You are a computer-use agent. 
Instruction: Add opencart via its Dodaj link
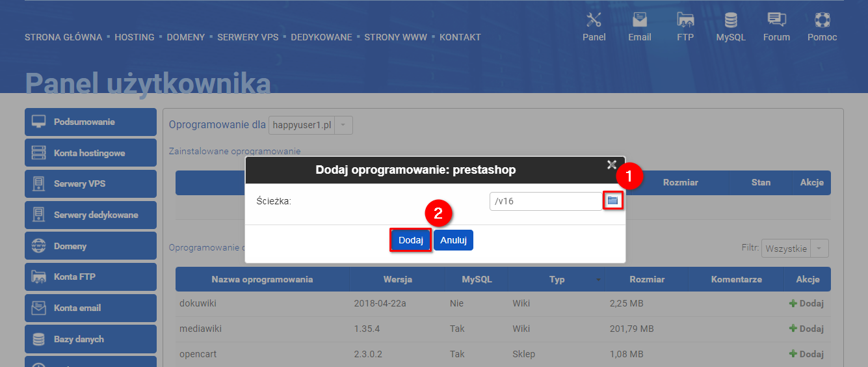(x=806, y=354)
